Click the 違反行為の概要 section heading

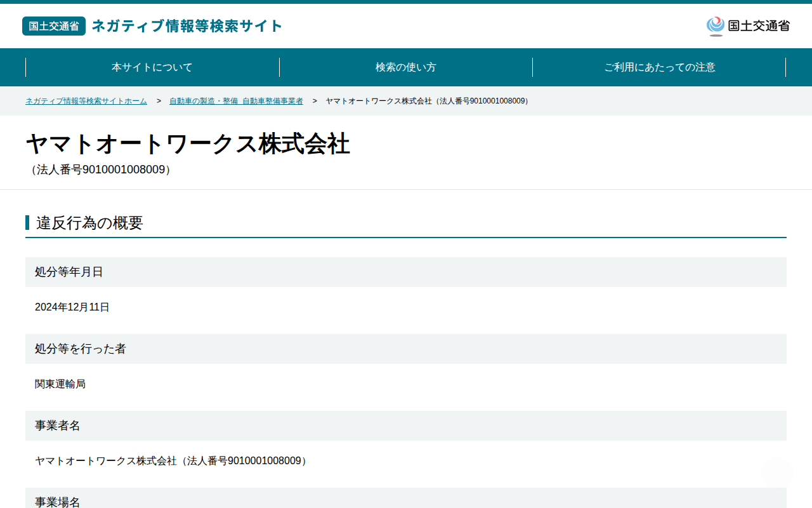[89, 223]
